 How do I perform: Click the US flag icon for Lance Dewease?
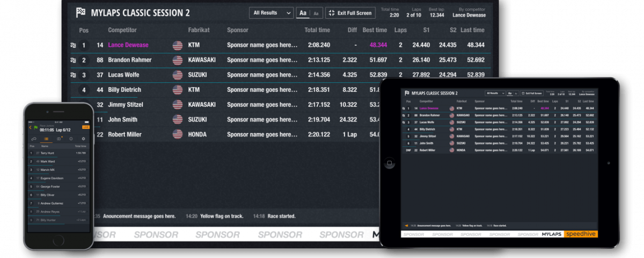pyautogui.click(x=178, y=45)
